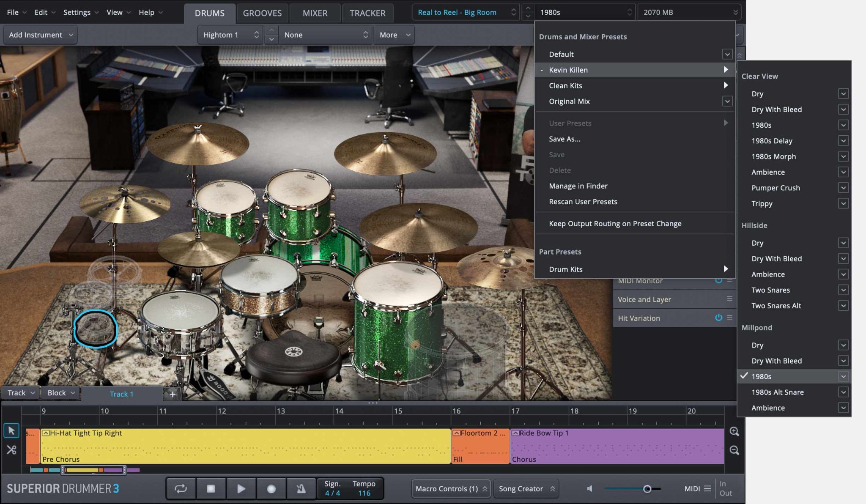Open the File menu

pos(16,12)
